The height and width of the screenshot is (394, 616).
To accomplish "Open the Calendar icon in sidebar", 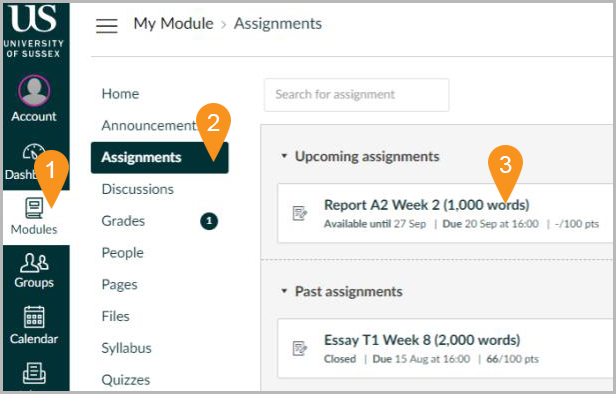I will [34, 317].
